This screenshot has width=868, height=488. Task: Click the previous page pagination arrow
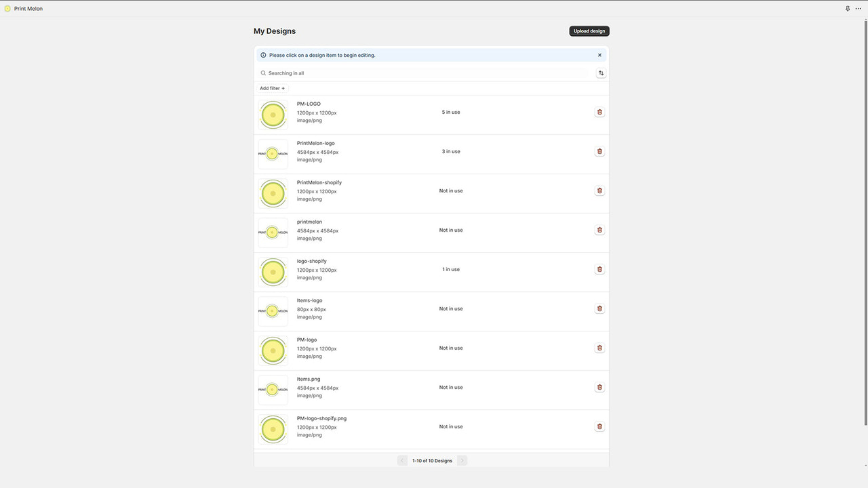pos(401,460)
